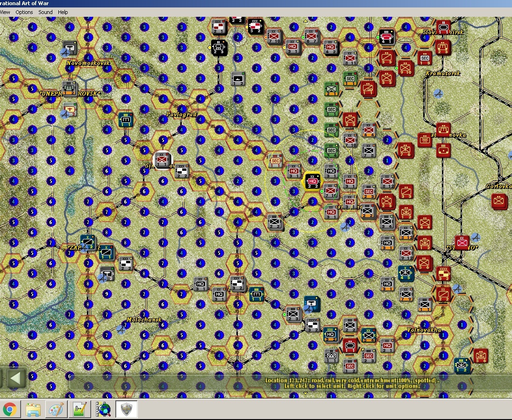Select the red artillery counter 2-3 below Slovyansk

coord(443,47)
